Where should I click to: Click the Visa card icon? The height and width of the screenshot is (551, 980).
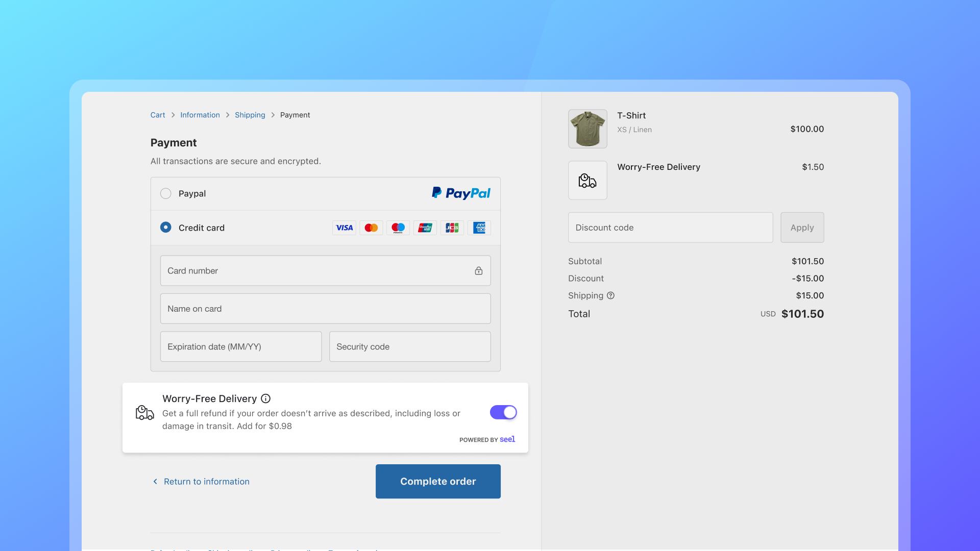(x=344, y=228)
